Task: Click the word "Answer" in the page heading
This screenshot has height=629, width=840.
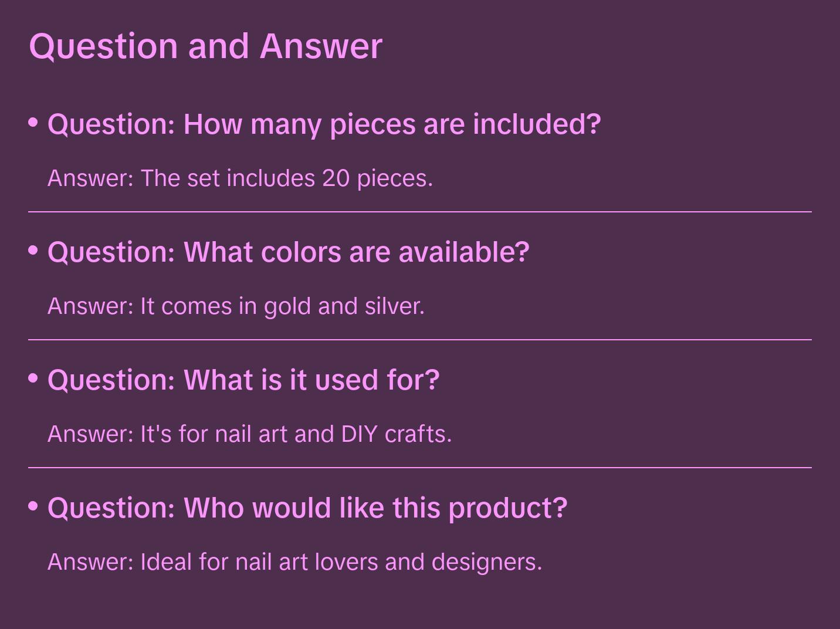Action: click(x=321, y=46)
